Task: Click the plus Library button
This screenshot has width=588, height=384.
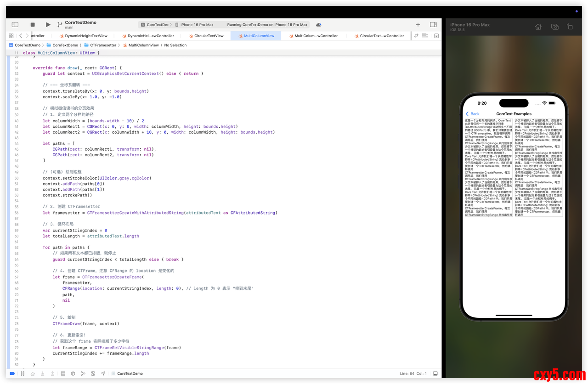Action: (x=418, y=25)
